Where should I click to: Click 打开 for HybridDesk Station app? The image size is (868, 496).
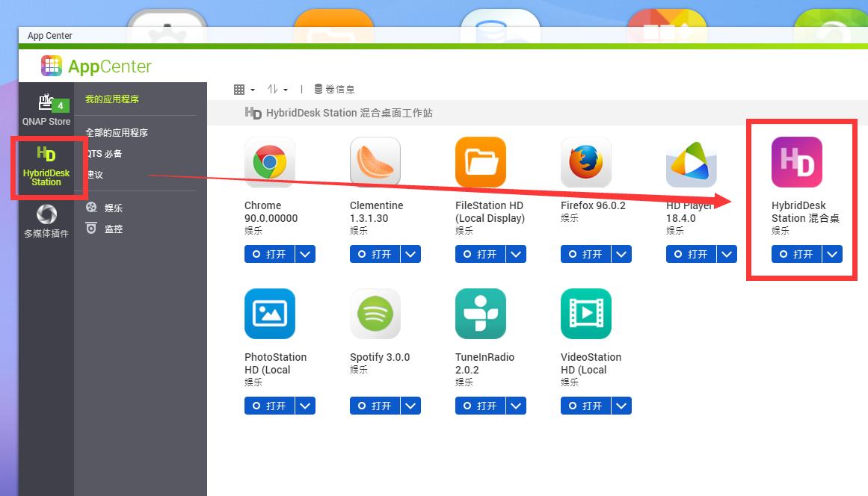796,255
